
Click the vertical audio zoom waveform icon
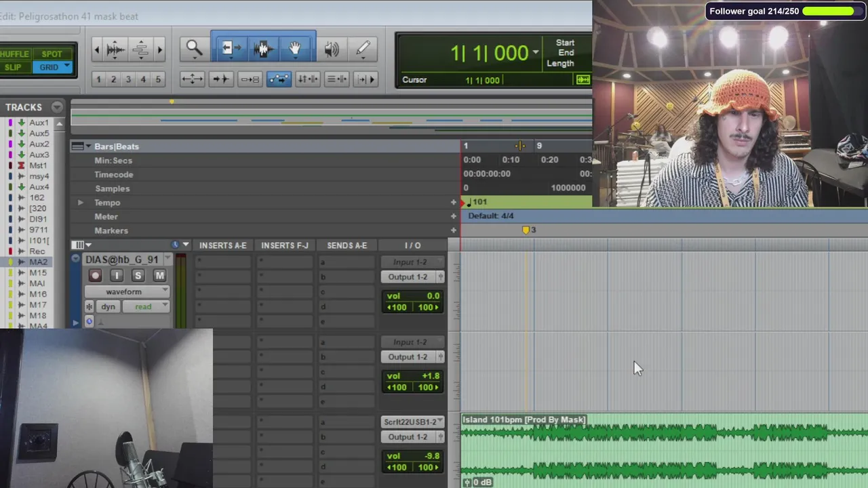115,49
